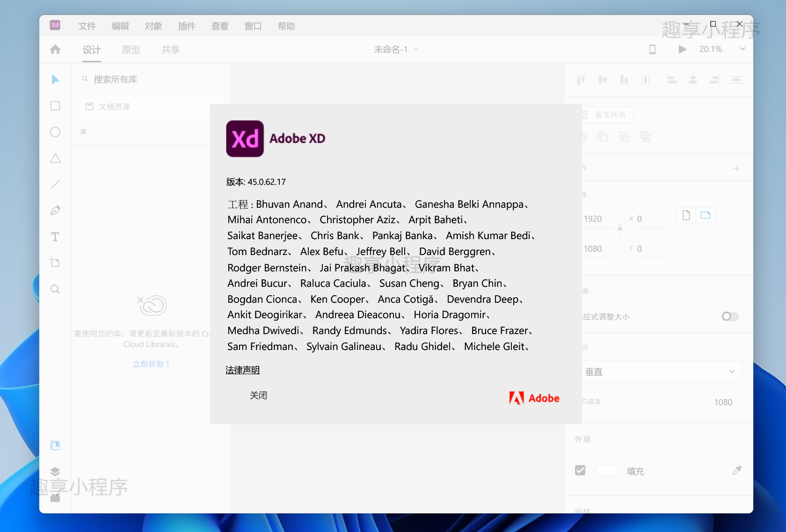This screenshot has width=786, height=532.
Task: Click the align middle vertically icon
Action: click(x=603, y=80)
